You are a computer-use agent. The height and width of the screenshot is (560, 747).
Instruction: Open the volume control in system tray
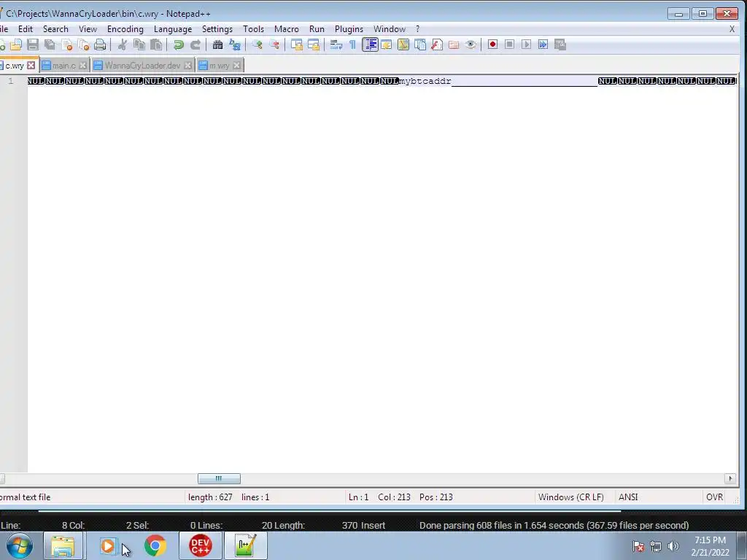point(673,546)
